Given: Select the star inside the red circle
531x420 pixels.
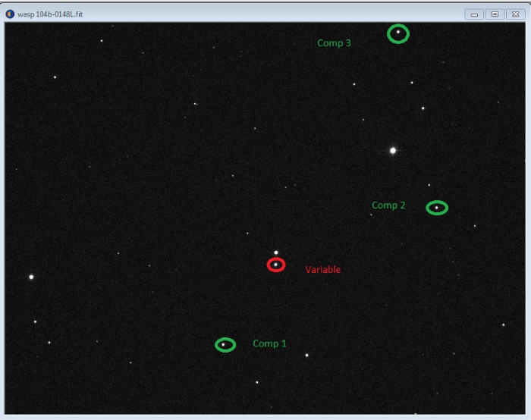Looking at the screenshot, I should tap(276, 265).
